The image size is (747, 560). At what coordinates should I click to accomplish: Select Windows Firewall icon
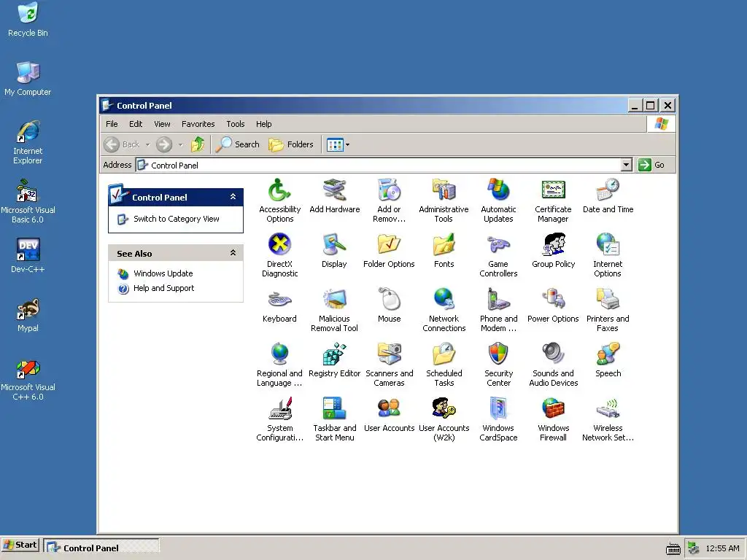pyautogui.click(x=553, y=409)
